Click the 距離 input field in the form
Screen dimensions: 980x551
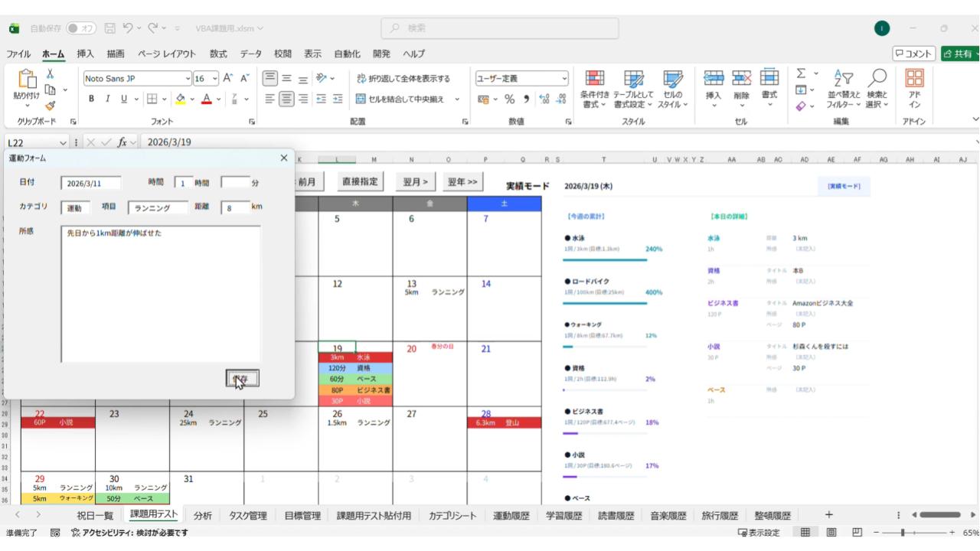point(235,207)
